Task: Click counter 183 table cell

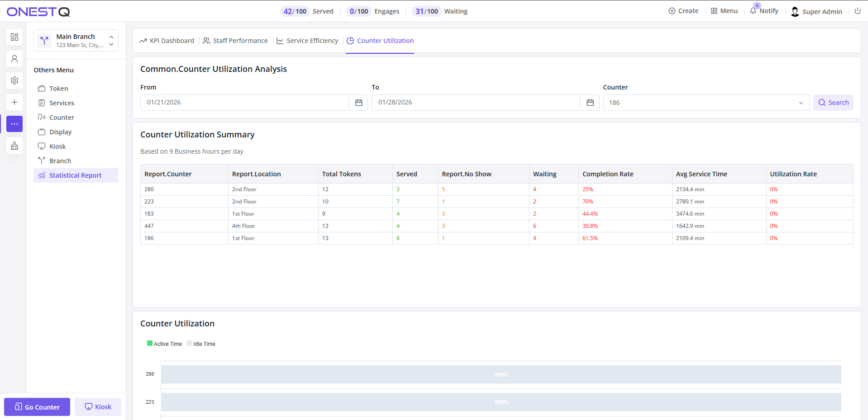Action: (x=184, y=214)
